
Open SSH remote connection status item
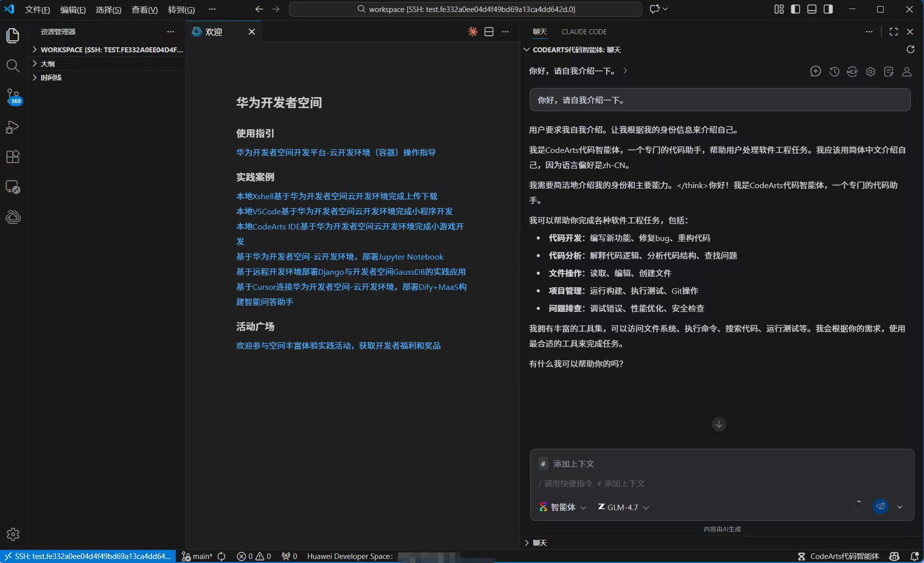[88, 556]
